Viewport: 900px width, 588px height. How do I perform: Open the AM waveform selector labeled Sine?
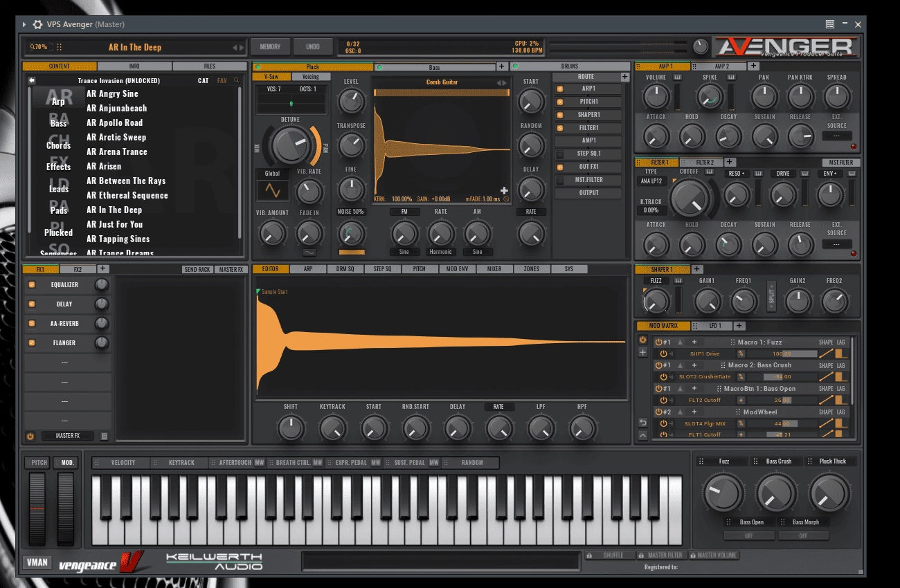[478, 252]
